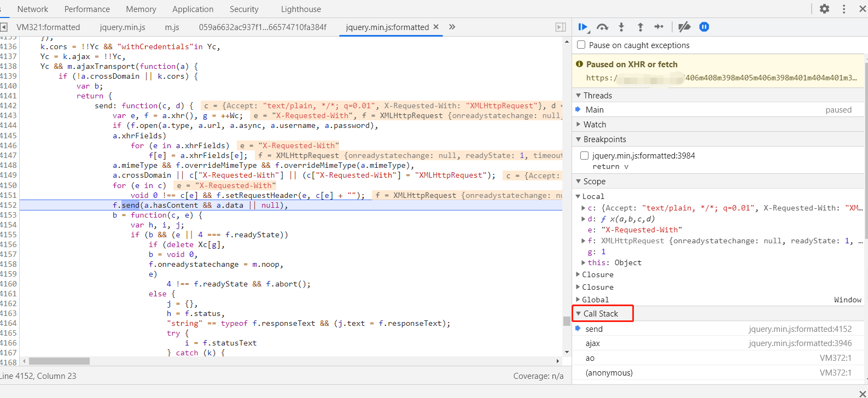Open the Security panel

click(x=244, y=9)
